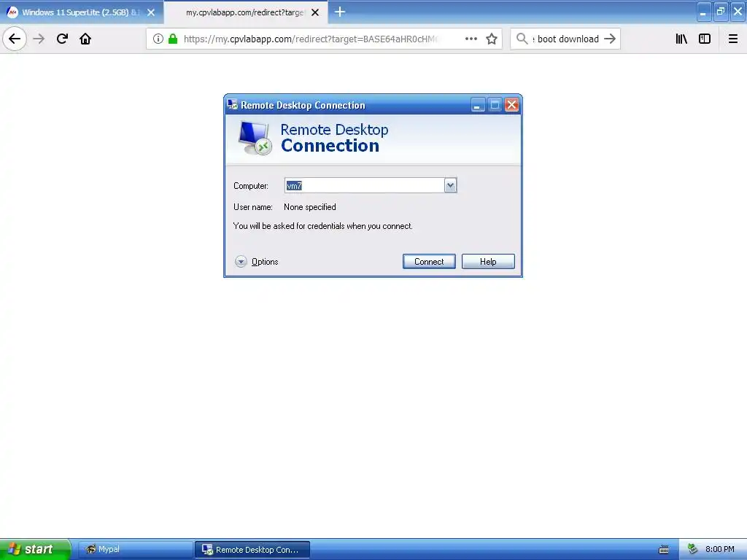Open the Computer dropdown arrow
The height and width of the screenshot is (560, 747).
point(451,185)
